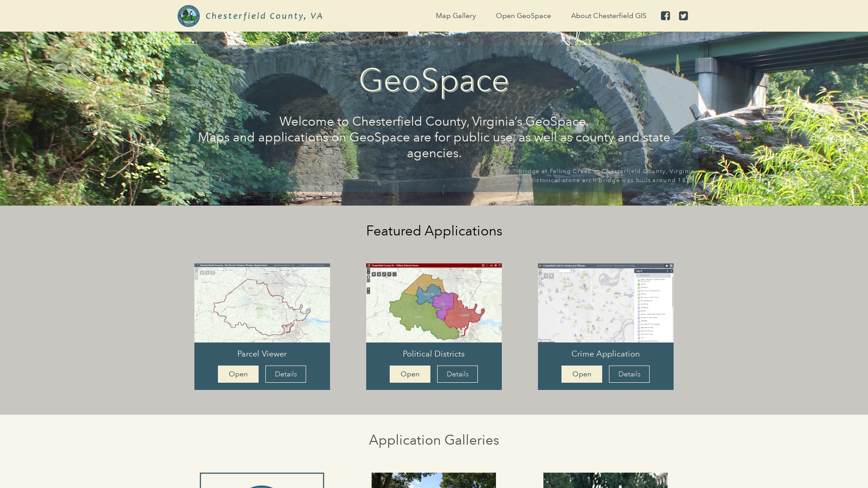This screenshot has height=488, width=868.
Task: Click the Political Districts map thumbnail
Action: point(434,303)
